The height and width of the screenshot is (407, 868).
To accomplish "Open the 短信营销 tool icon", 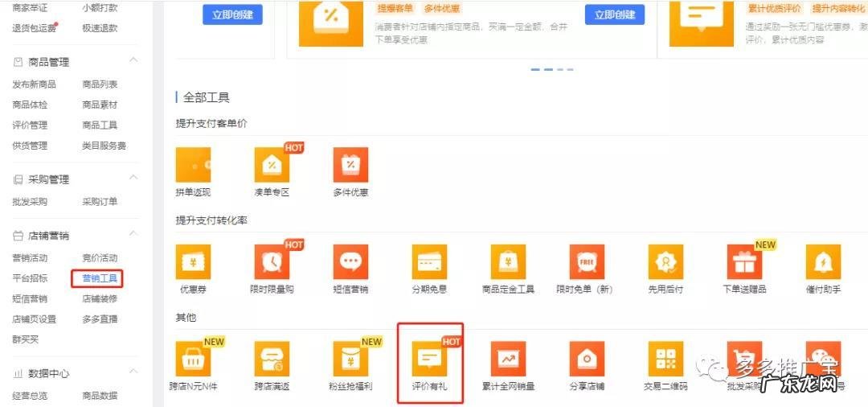I will [x=350, y=261].
